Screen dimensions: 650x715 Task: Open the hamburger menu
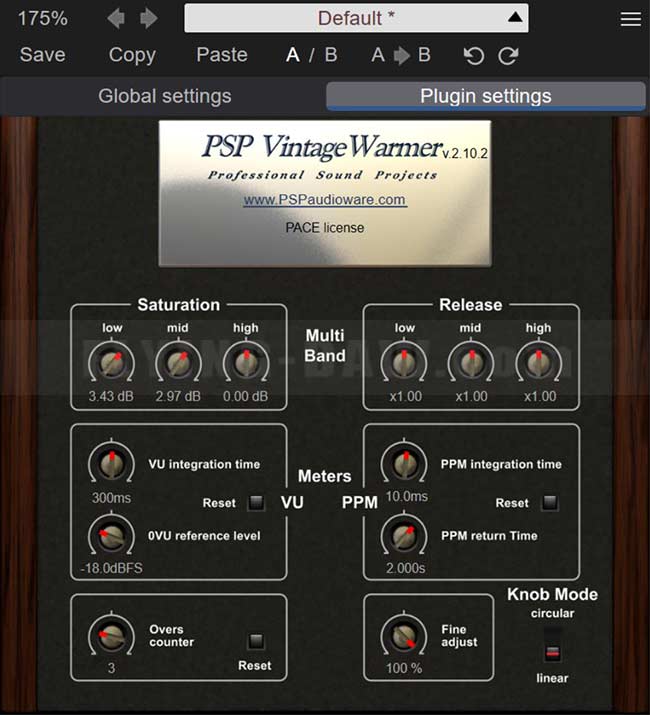pos(631,19)
